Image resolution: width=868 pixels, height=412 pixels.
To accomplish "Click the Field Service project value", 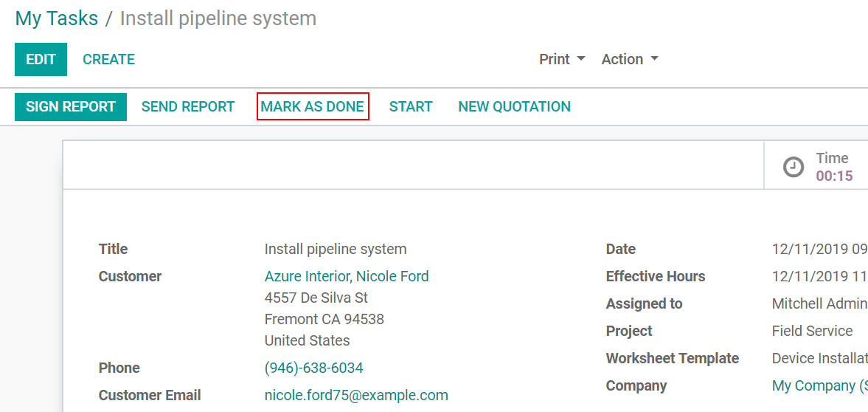I will pos(812,331).
